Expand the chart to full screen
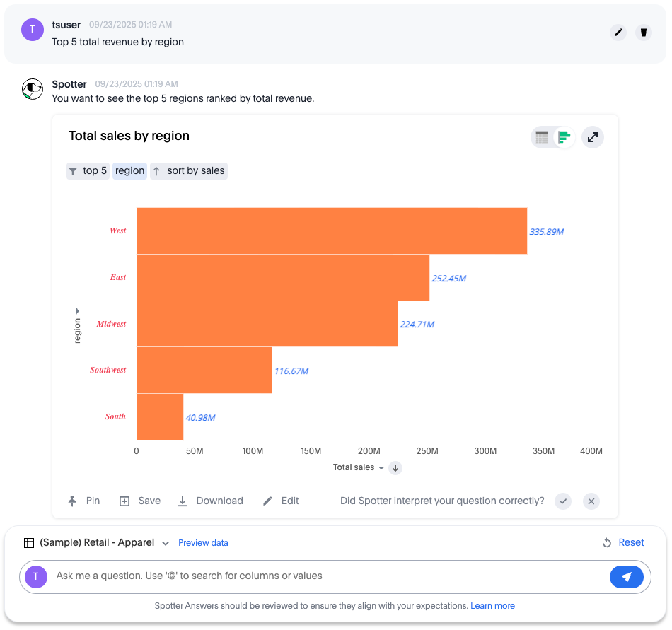Image resolution: width=672 pixels, height=630 pixels. [593, 137]
